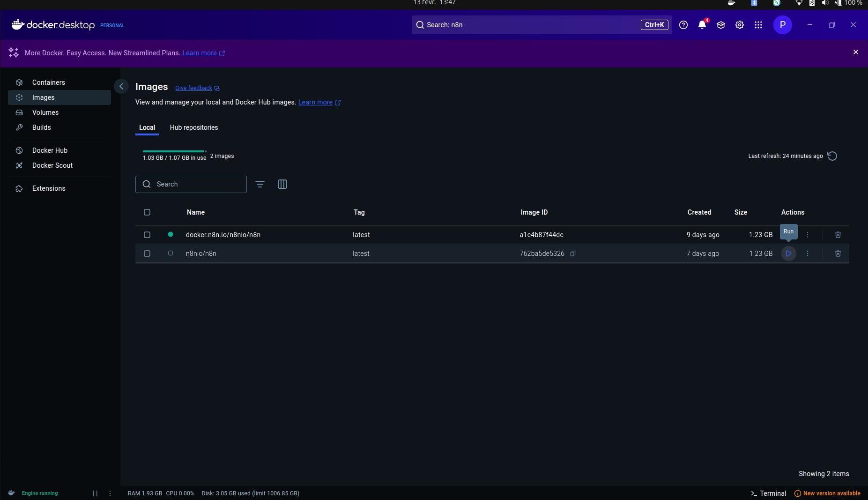Open docker.n8n.io/n8nio/n8n image details
Image resolution: width=868 pixels, height=500 pixels.
(223, 235)
